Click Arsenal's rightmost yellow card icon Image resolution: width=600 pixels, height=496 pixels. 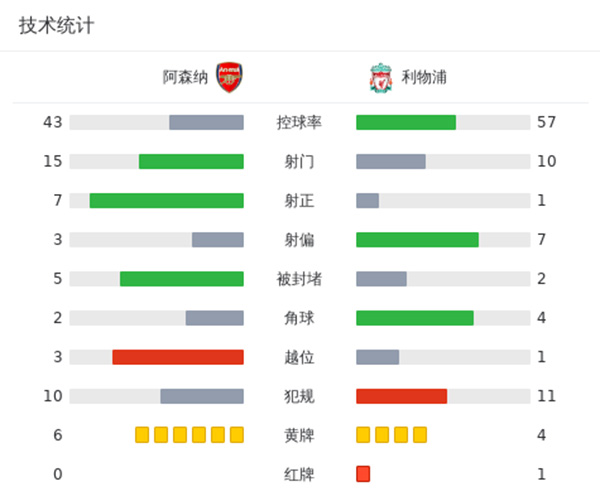(237, 434)
